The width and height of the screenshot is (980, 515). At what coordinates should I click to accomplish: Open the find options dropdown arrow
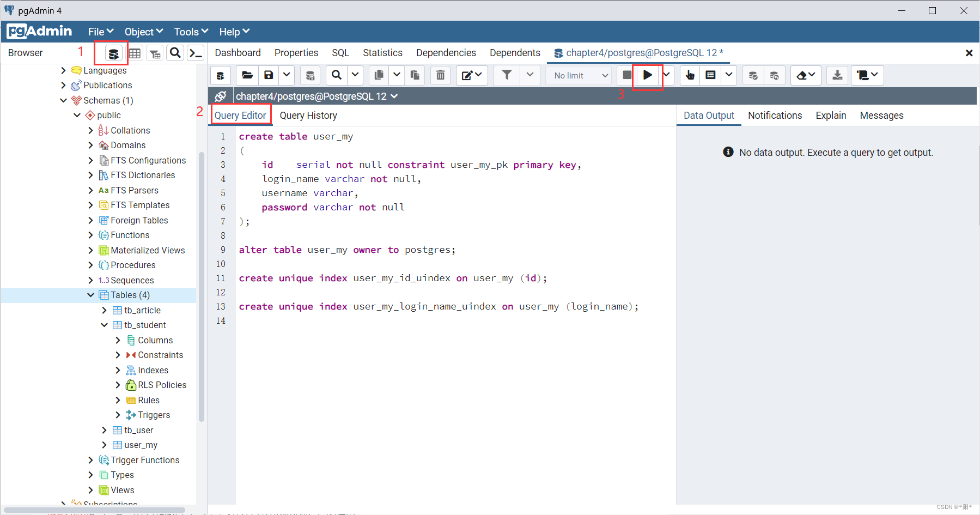coord(355,75)
